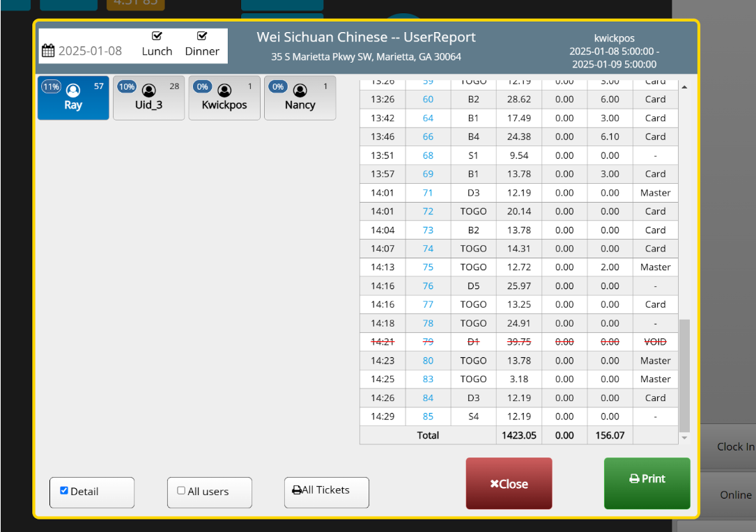756x532 pixels.
Task: Open ticket 68 link
Action: pos(428,156)
